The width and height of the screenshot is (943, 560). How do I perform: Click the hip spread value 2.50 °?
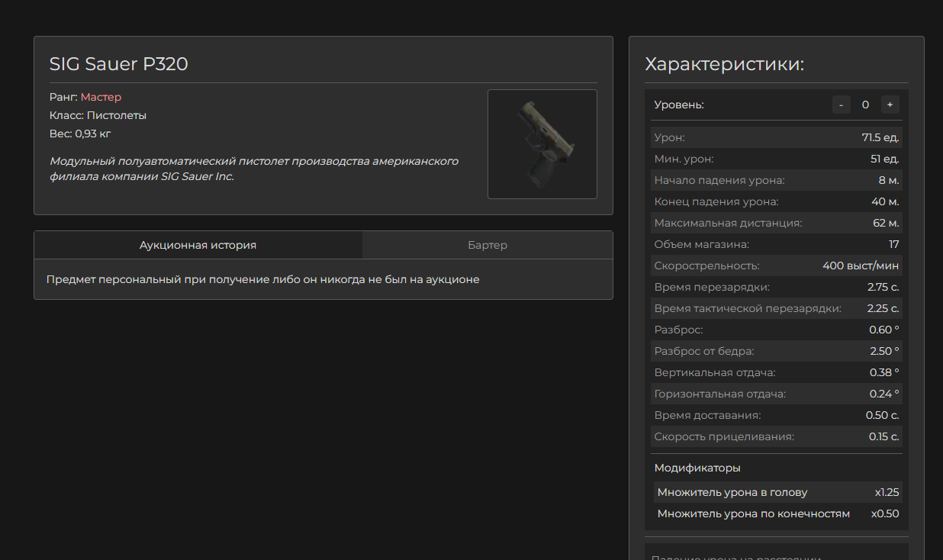coord(884,351)
